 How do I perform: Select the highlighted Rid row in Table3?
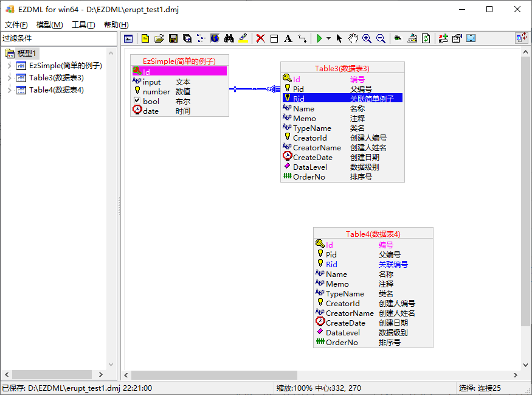coord(342,99)
